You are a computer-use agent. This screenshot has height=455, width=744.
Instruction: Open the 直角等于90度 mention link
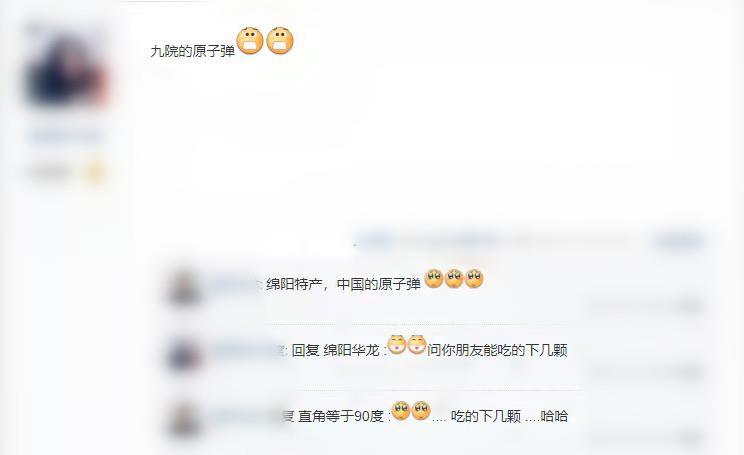[x=341, y=417]
